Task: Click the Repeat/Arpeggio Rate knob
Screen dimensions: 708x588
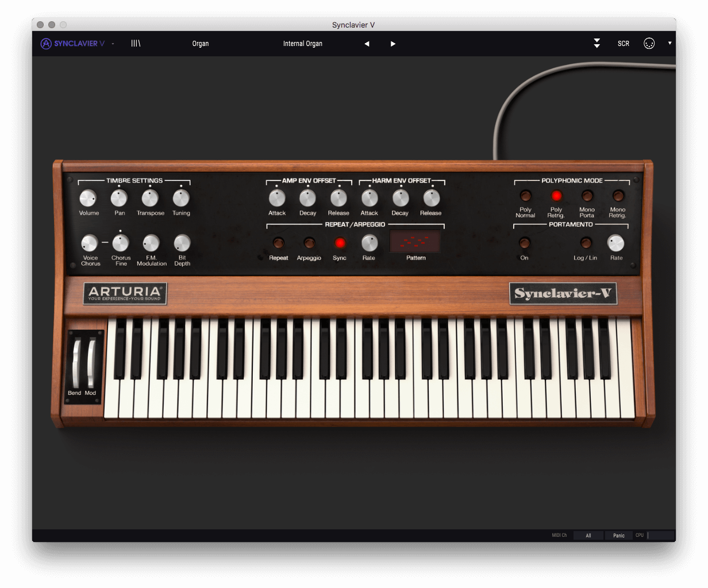Action: 370,243
